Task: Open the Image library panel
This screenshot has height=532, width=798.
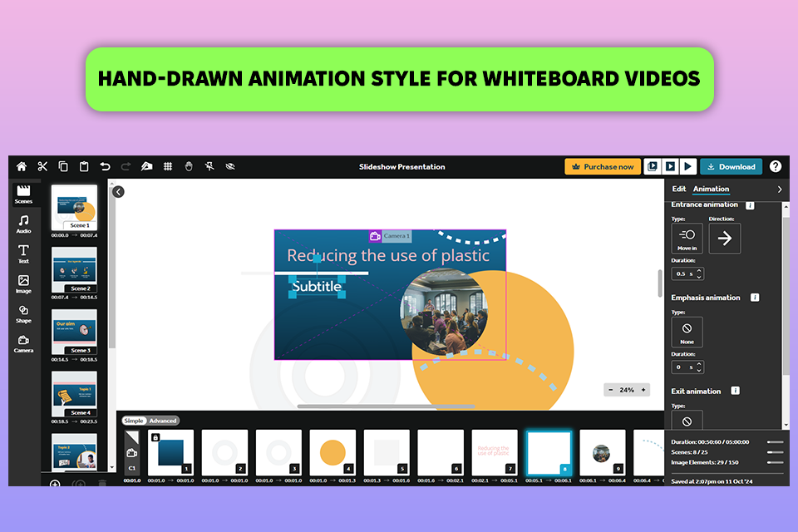Action: tap(23, 284)
